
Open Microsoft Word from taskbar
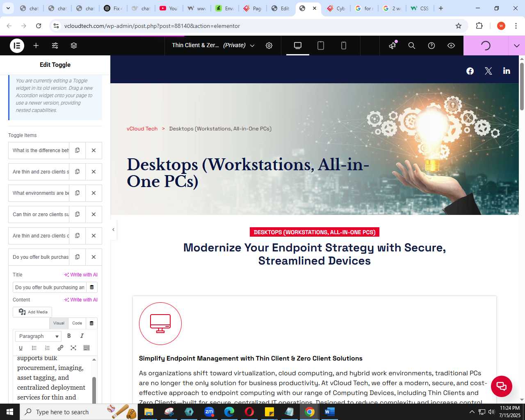click(x=329, y=412)
